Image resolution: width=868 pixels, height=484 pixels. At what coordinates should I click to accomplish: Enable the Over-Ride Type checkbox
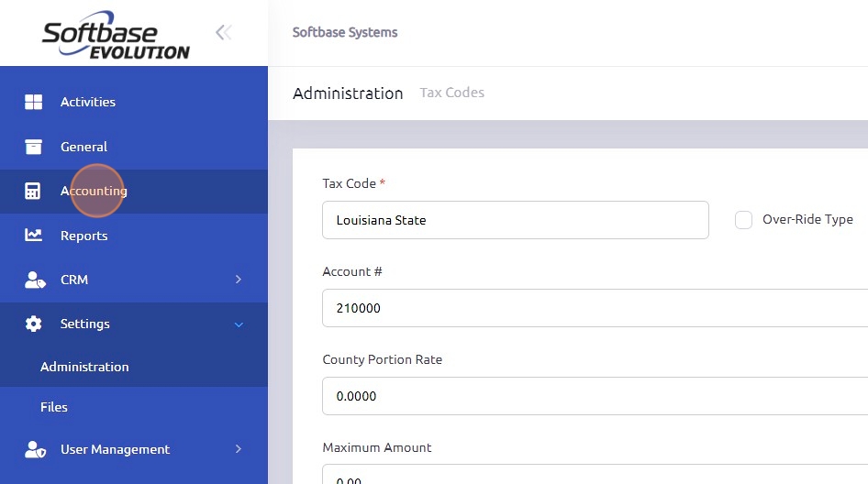[743, 220]
